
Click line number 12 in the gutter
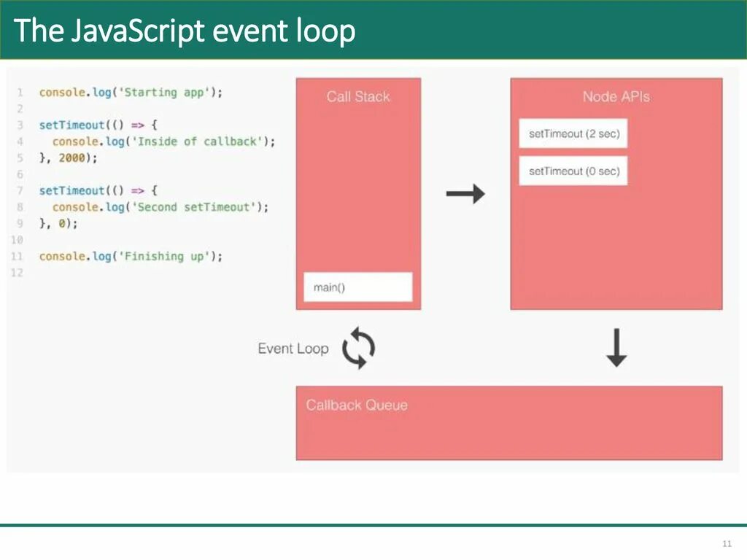tap(18, 273)
